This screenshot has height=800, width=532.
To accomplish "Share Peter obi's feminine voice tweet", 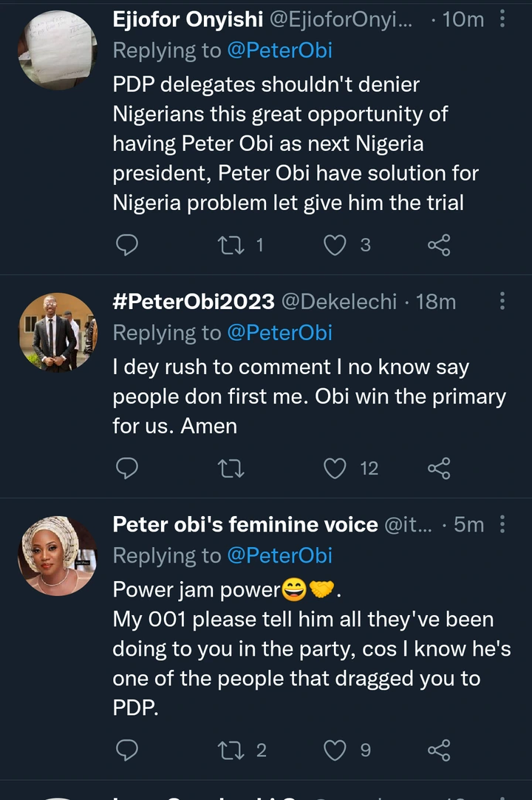I will [439, 750].
